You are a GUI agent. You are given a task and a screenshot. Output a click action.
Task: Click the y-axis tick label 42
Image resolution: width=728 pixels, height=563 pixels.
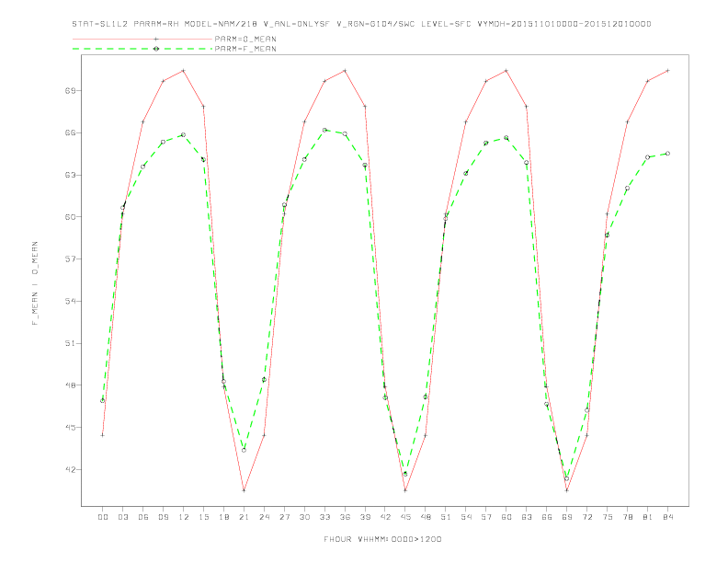[x=70, y=470]
